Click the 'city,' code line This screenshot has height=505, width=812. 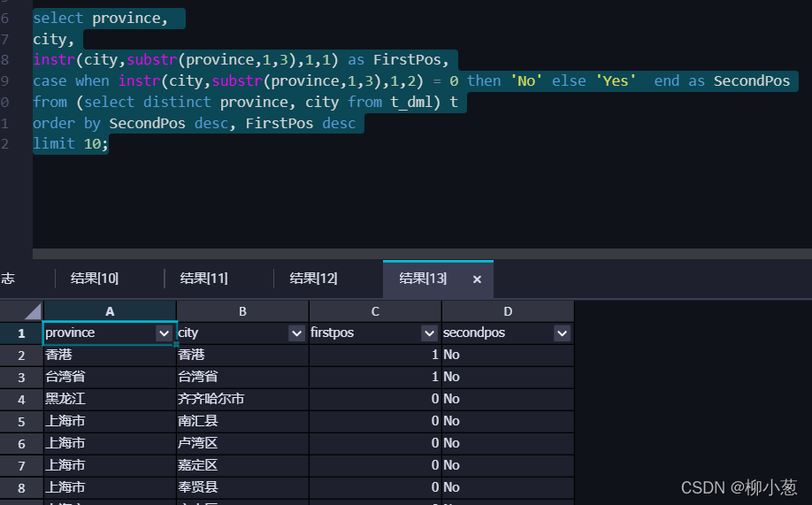[53, 40]
